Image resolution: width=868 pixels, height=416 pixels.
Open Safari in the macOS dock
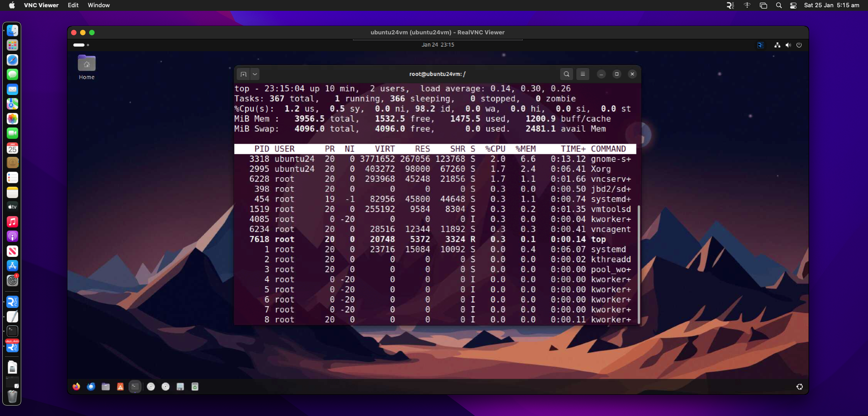(12, 60)
